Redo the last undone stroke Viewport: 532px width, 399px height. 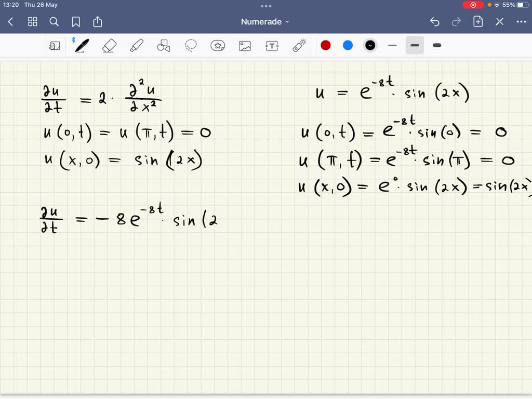point(456,22)
